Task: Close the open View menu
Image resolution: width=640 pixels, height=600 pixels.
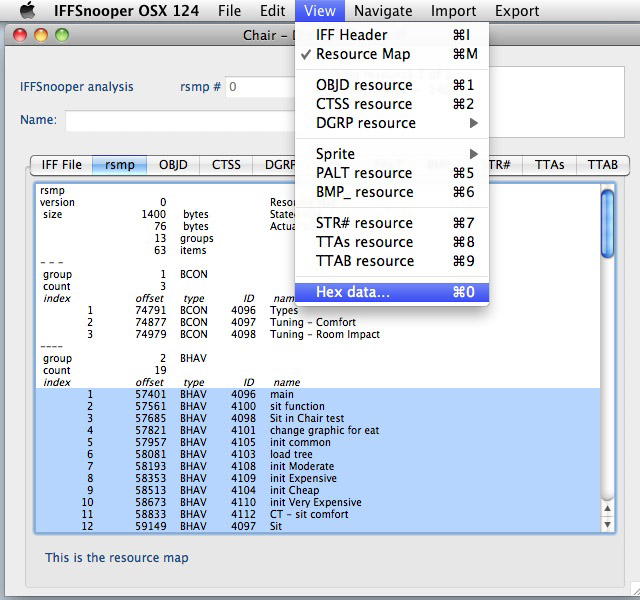Action: [x=320, y=11]
